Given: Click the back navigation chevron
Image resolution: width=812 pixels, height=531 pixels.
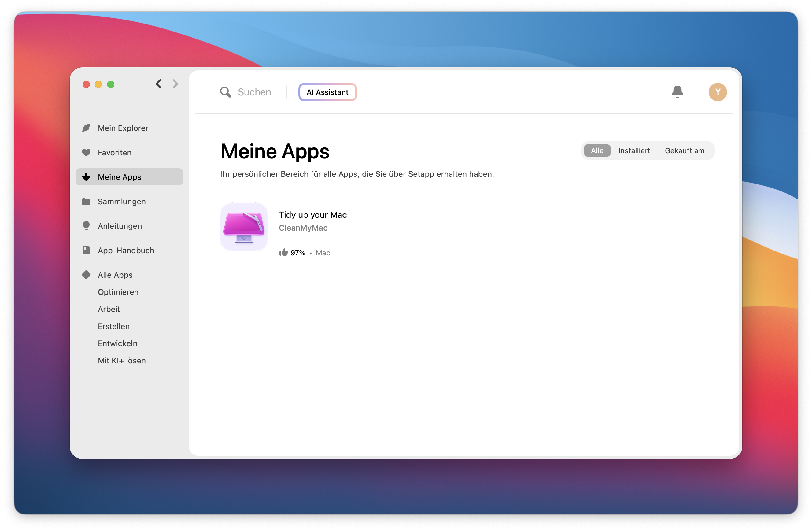Looking at the screenshot, I should coord(158,84).
